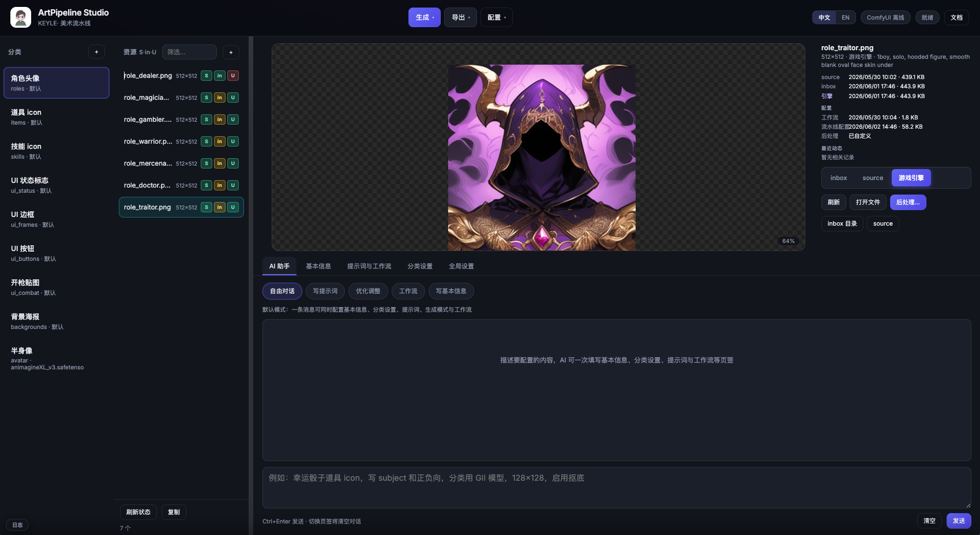
Task: Click the S badge on role_magician row
Action: coord(206,98)
